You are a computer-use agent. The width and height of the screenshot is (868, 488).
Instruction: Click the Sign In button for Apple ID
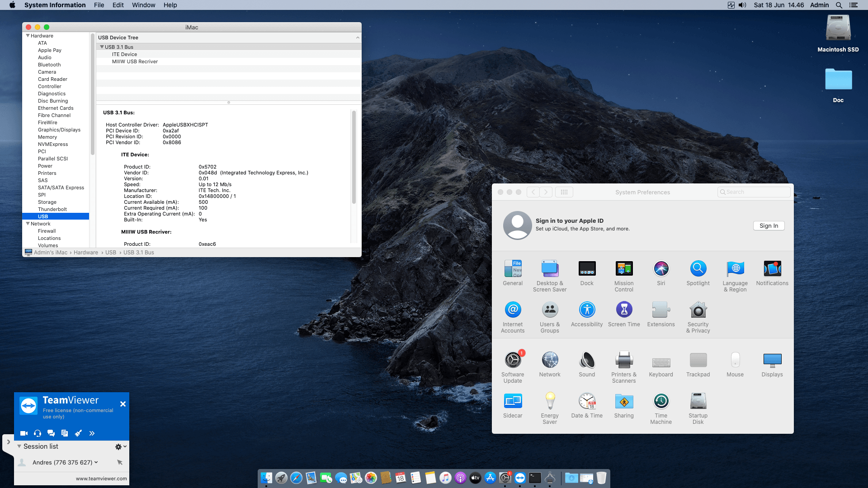(769, 225)
